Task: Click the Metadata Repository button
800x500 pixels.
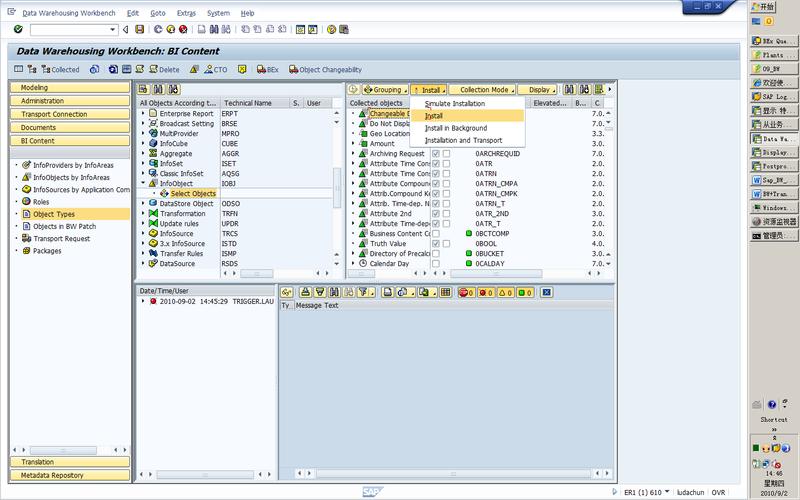Action: [x=70, y=475]
